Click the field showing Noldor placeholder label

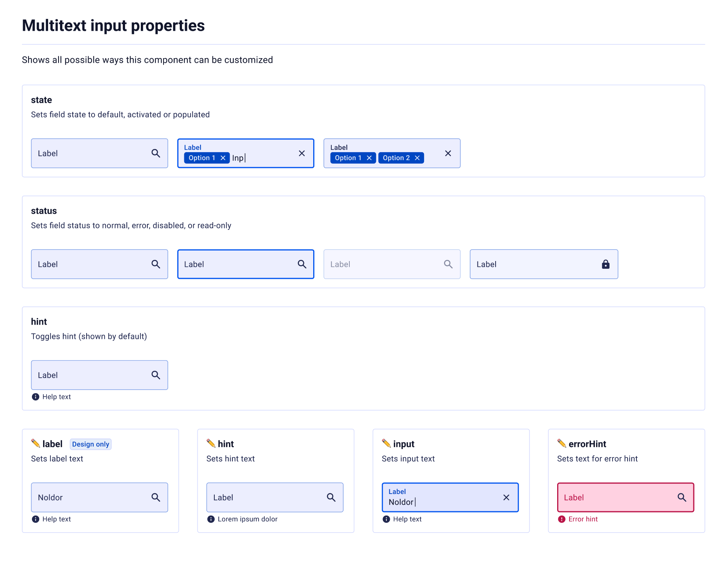coord(100,497)
